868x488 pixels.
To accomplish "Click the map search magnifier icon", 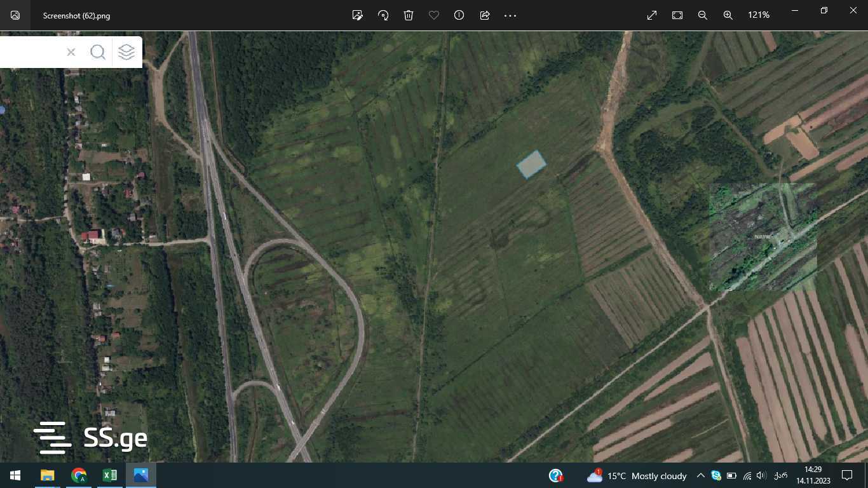I will coord(98,52).
